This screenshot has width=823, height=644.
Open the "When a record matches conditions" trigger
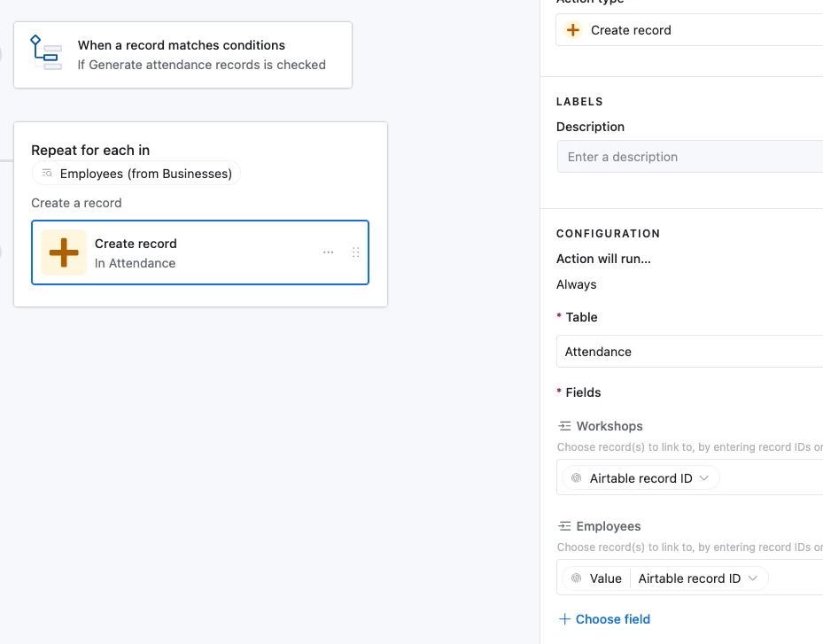182,54
